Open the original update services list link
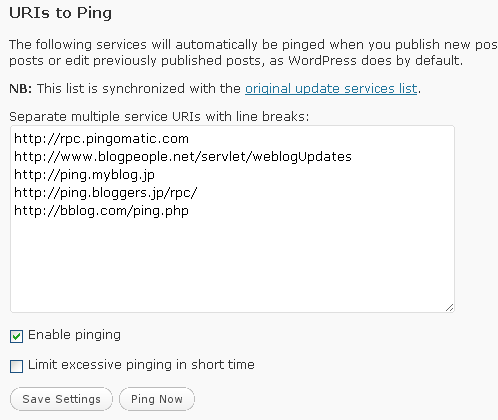 coord(331,89)
